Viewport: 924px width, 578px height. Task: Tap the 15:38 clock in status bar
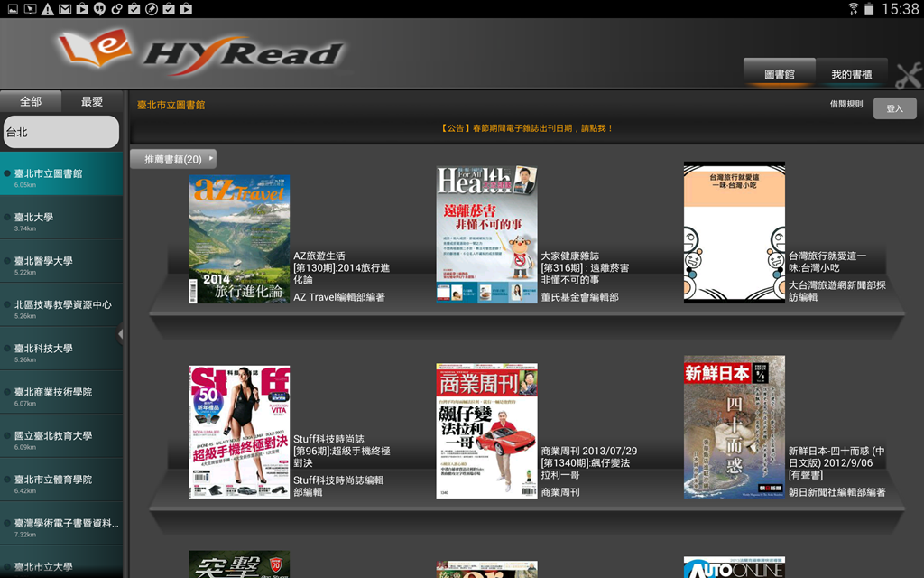900,9
